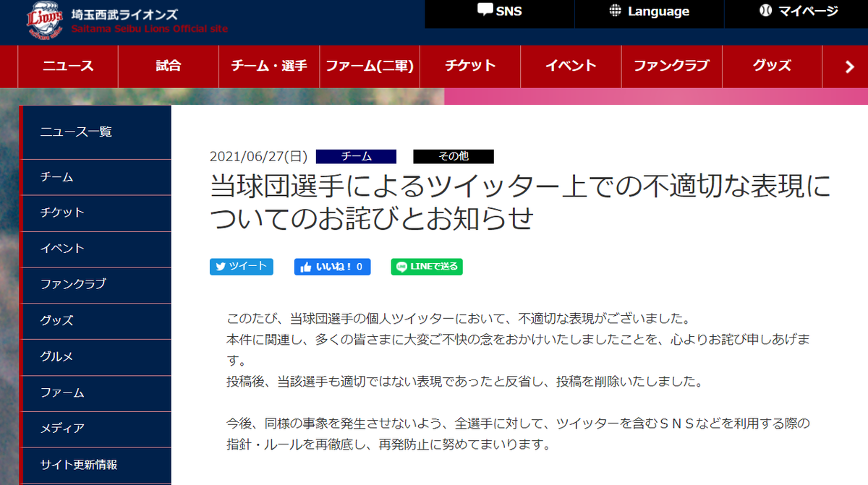This screenshot has height=485, width=868.
Task: Click the チーム category tag
Action: click(x=357, y=156)
